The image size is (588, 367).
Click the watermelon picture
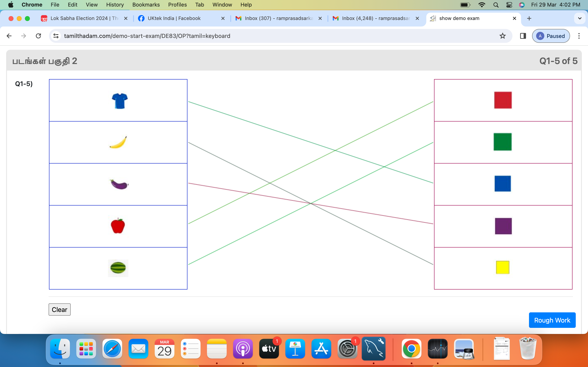tap(118, 268)
